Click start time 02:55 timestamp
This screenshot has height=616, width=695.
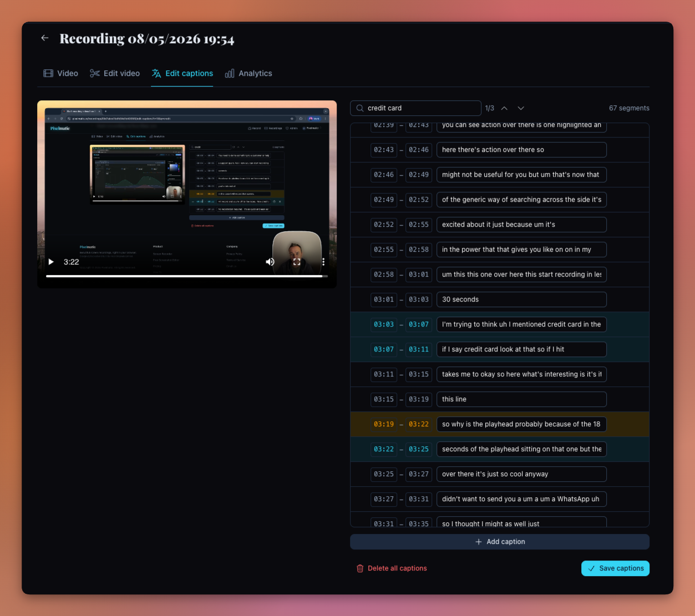[x=384, y=250]
